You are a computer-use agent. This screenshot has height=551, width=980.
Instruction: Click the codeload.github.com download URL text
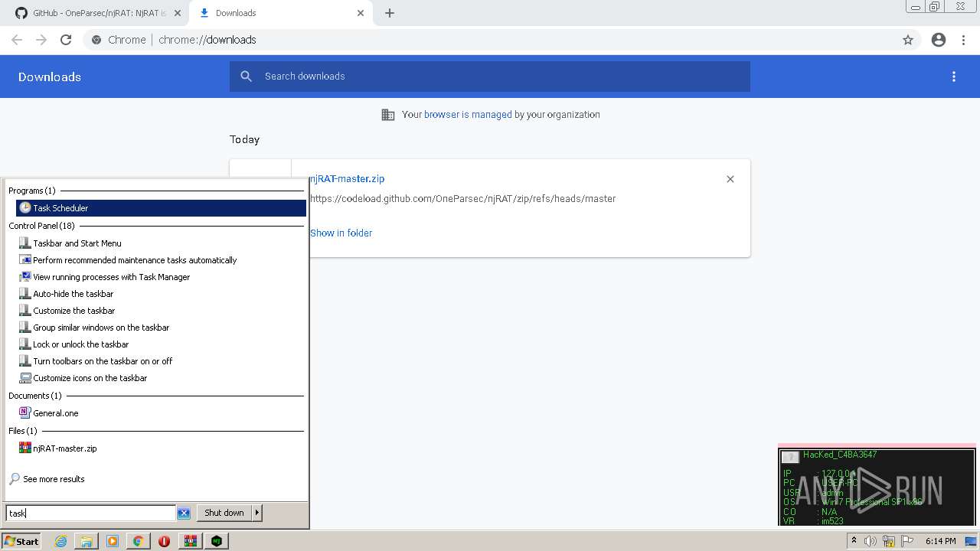coord(463,199)
